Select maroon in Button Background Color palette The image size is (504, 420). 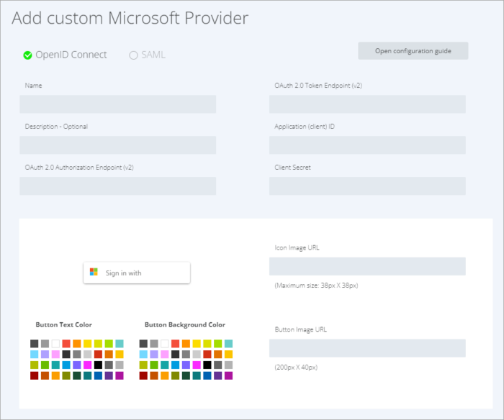pyautogui.click(x=143, y=375)
